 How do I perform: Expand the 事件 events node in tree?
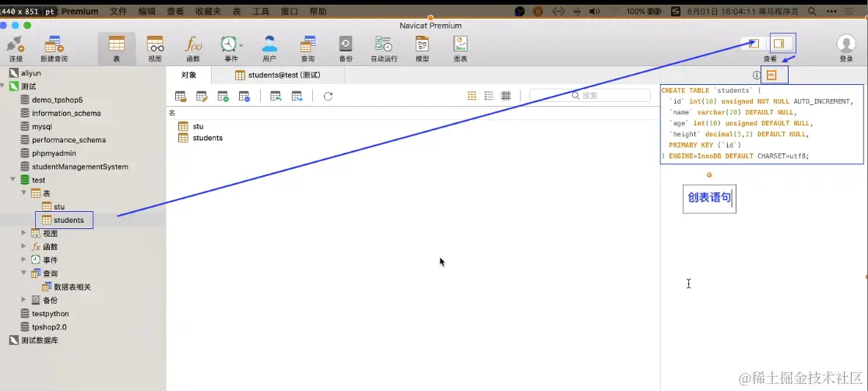[x=24, y=259]
